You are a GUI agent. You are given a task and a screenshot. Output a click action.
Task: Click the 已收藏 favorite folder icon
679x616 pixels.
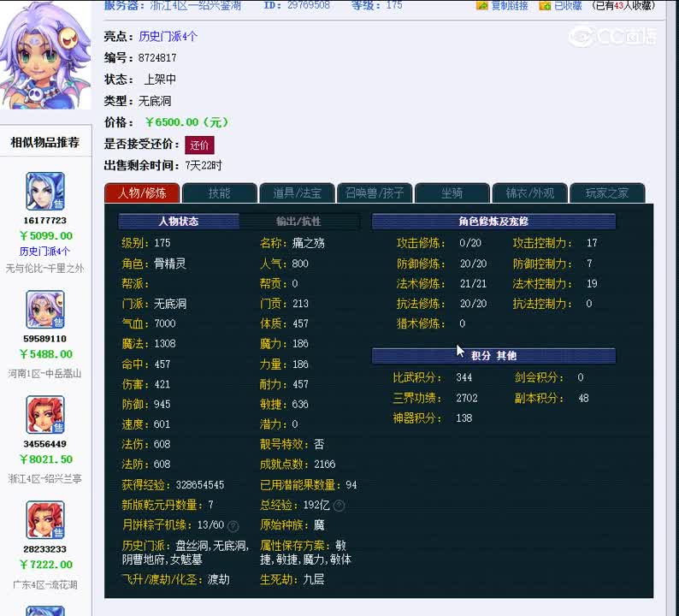tap(546, 6)
